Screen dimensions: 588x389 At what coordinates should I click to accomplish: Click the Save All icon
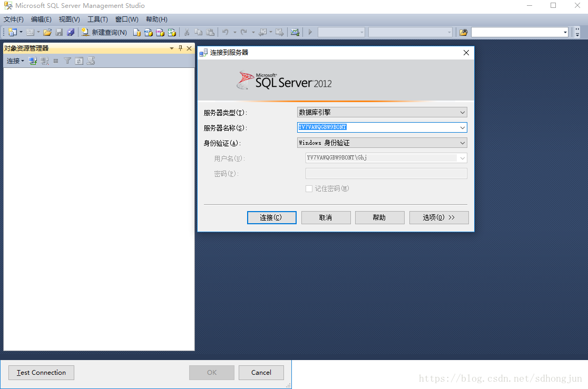71,32
